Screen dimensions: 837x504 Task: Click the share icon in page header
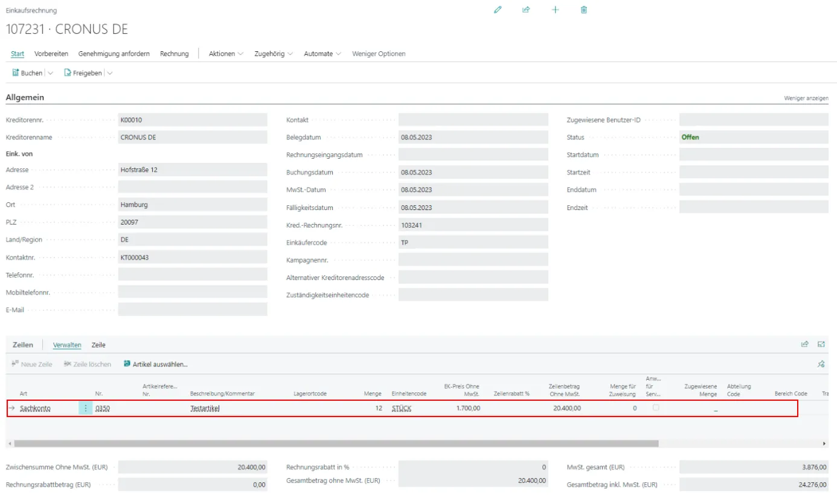coord(526,10)
